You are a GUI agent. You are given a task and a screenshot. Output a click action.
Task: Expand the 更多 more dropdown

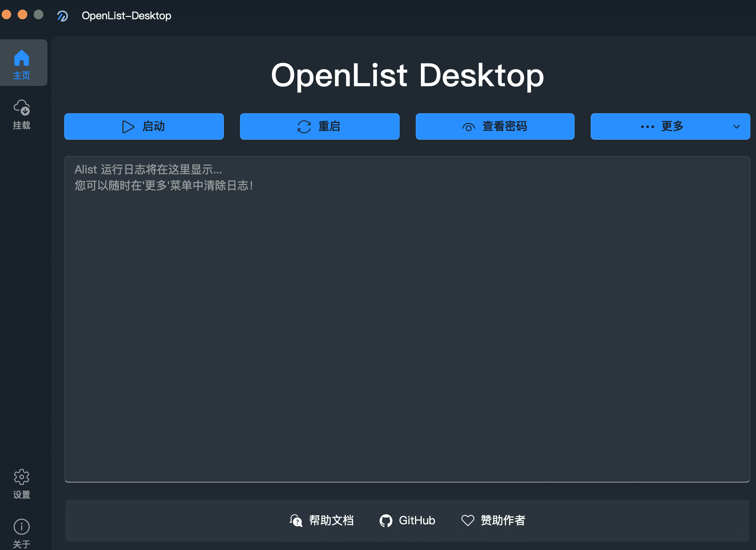click(670, 126)
